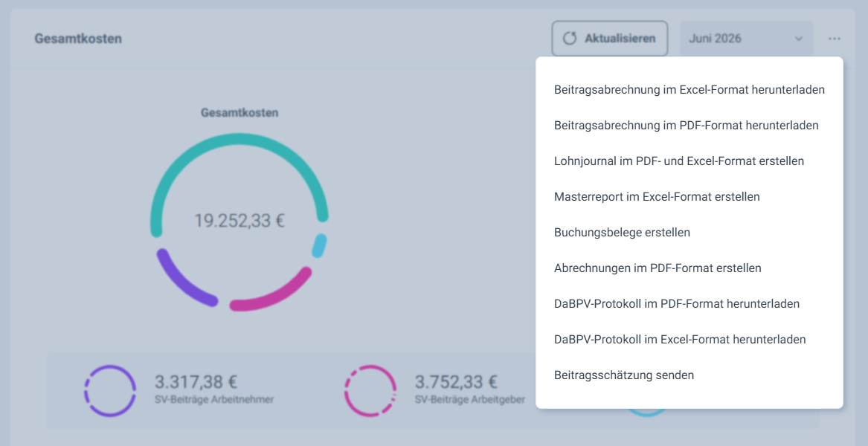Open the Juni 2026 month dropdown
Image resolution: width=868 pixels, height=446 pixels.
(746, 39)
